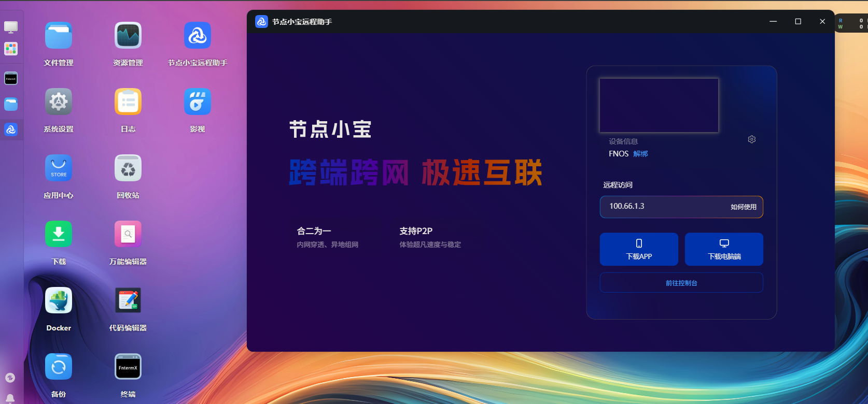Screen dimensions: 868x404
Task: Open 系统设置 on the desktop
Action: pos(59,102)
